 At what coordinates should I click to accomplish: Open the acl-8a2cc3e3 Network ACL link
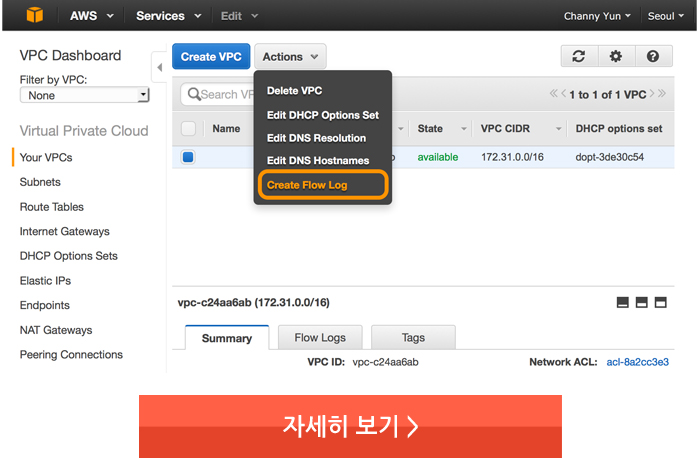(638, 362)
